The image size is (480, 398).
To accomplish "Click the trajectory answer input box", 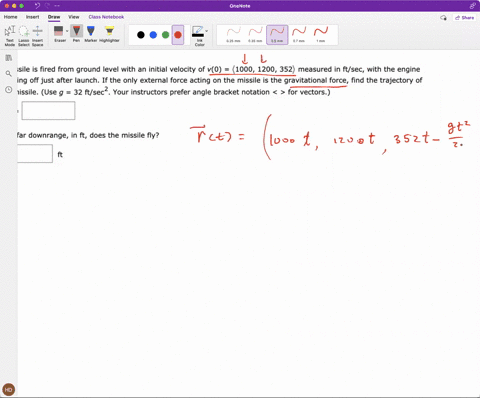I will coord(48,110).
